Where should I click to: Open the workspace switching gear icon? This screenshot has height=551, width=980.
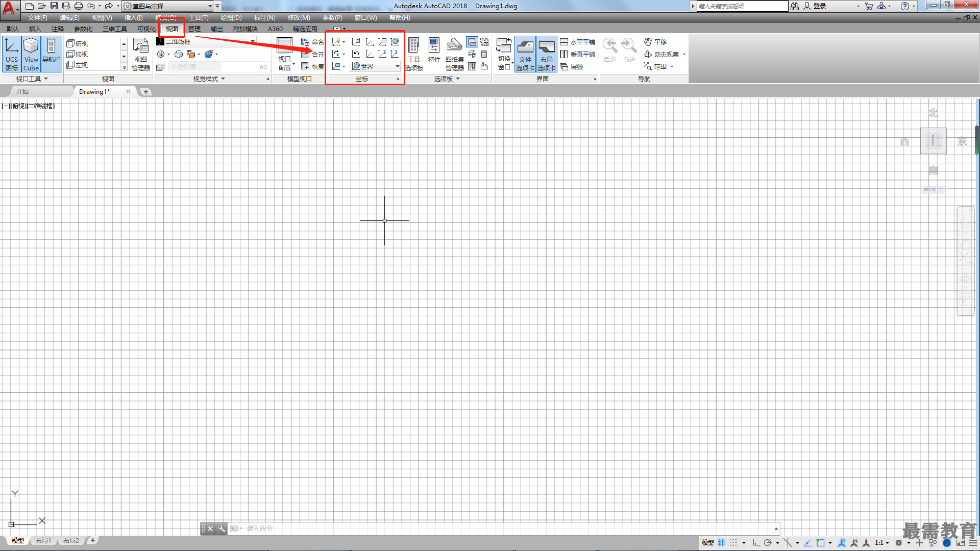point(899,543)
